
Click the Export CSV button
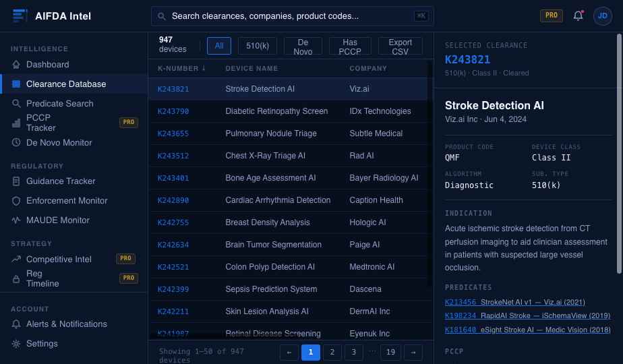400,47
